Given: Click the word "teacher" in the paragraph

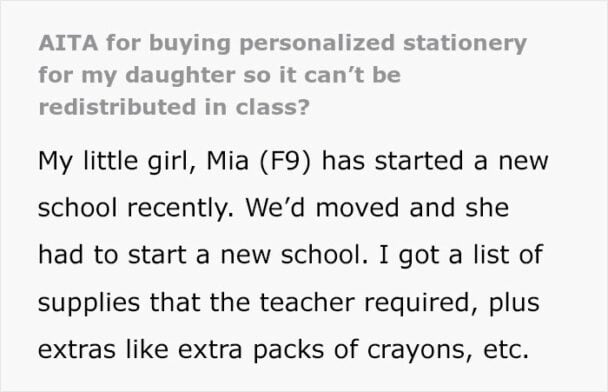Looking at the screenshot, I should (307, 302).
